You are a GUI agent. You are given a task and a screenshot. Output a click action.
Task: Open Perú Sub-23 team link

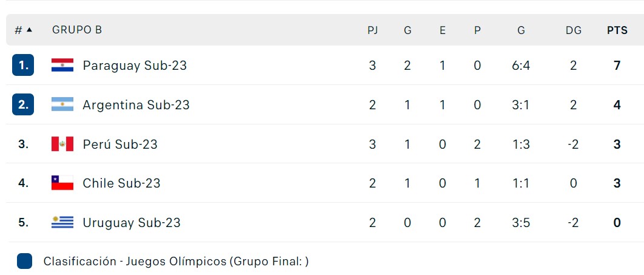click(x=120, y=144)
